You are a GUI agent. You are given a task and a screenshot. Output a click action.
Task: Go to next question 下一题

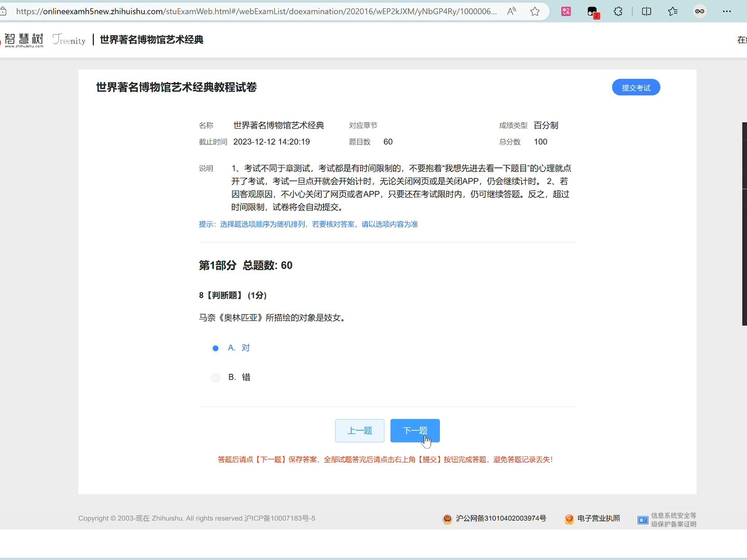tap(415, 430)
